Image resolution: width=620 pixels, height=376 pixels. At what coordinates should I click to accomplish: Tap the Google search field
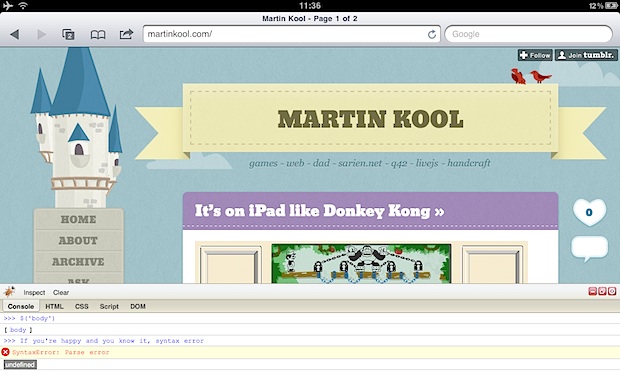tap(528, 34)
